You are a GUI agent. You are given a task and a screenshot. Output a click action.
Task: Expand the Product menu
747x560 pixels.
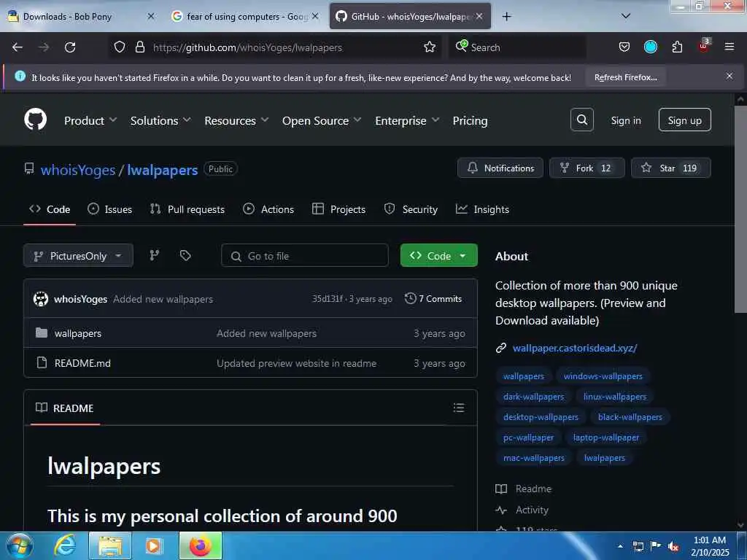click(x=90, y=120)
